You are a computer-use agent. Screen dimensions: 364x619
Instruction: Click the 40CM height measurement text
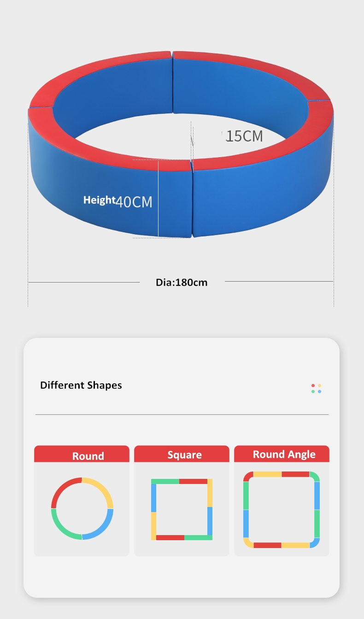pyautogui.click(x=134, y=202)
